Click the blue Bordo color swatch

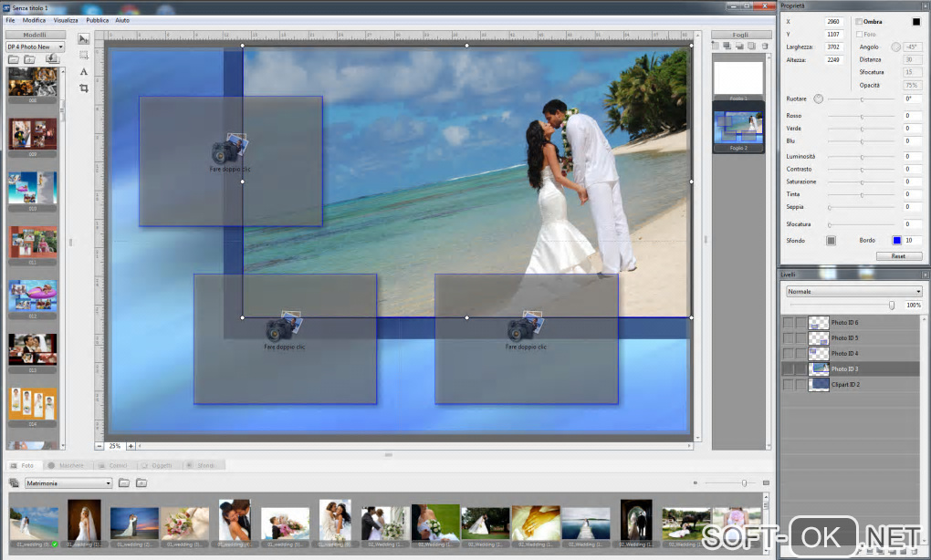point(896,240)
